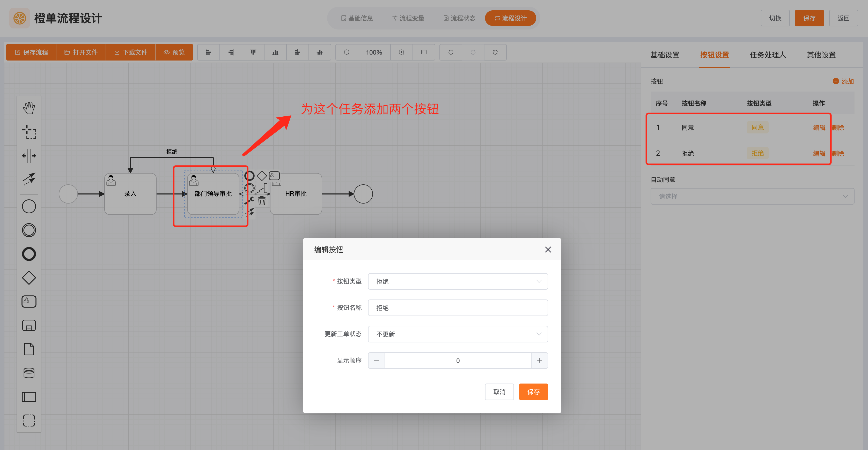
Task: Select the hand tool in palette
Action: (29, 108)
